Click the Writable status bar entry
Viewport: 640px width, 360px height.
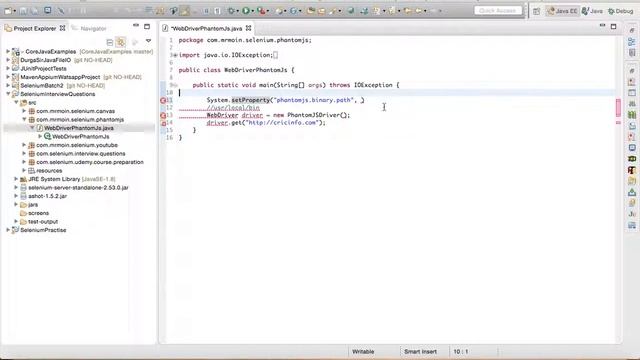coord(363,351)
